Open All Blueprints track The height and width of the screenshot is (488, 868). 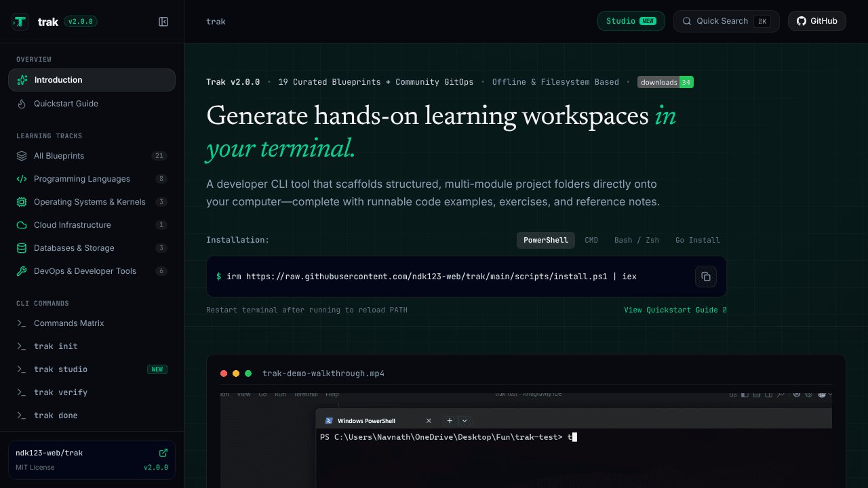coord(92,156)
